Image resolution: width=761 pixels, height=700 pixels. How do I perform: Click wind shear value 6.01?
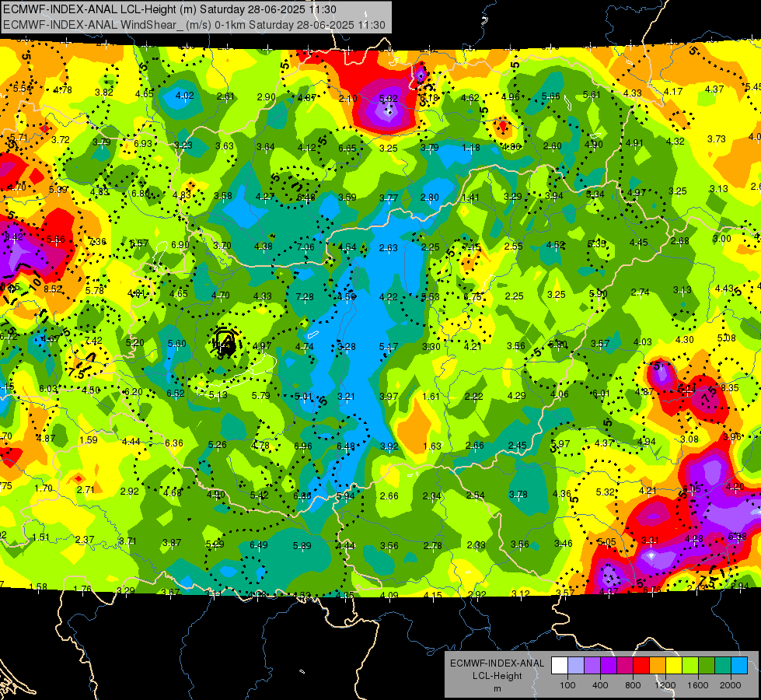click(x=601, y=394)
